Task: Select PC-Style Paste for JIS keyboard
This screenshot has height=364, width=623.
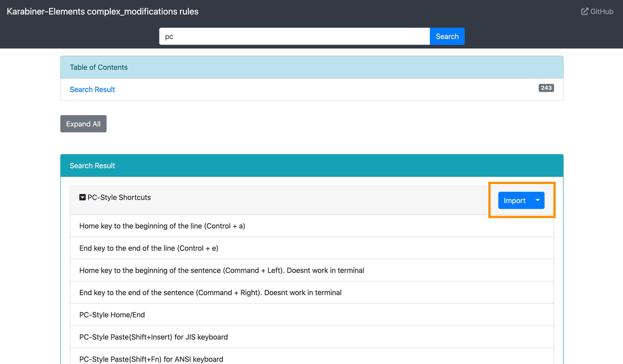Action: [153, 337]
